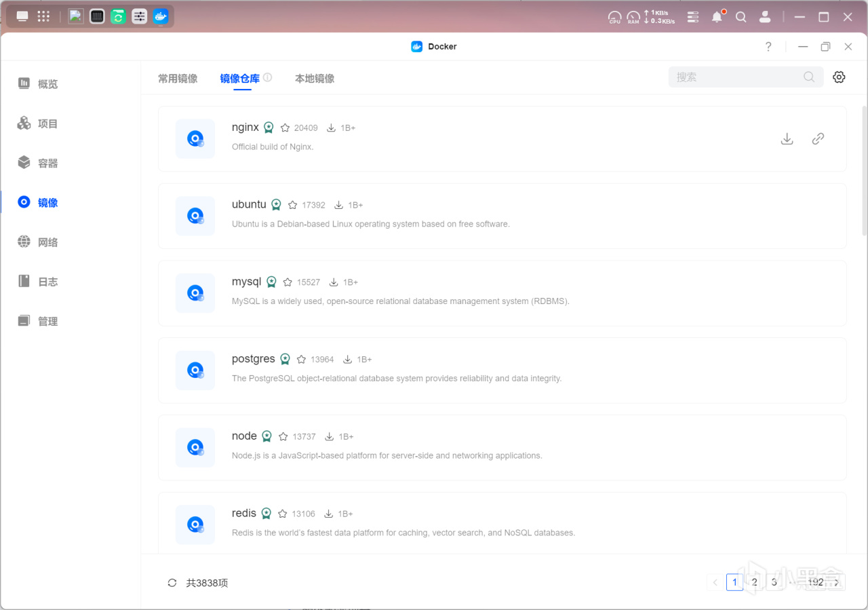Click the image list vertical scrollbar
The width and height of the screenshot is (868, 610).
pyautogui.click(x=864, y=170)
